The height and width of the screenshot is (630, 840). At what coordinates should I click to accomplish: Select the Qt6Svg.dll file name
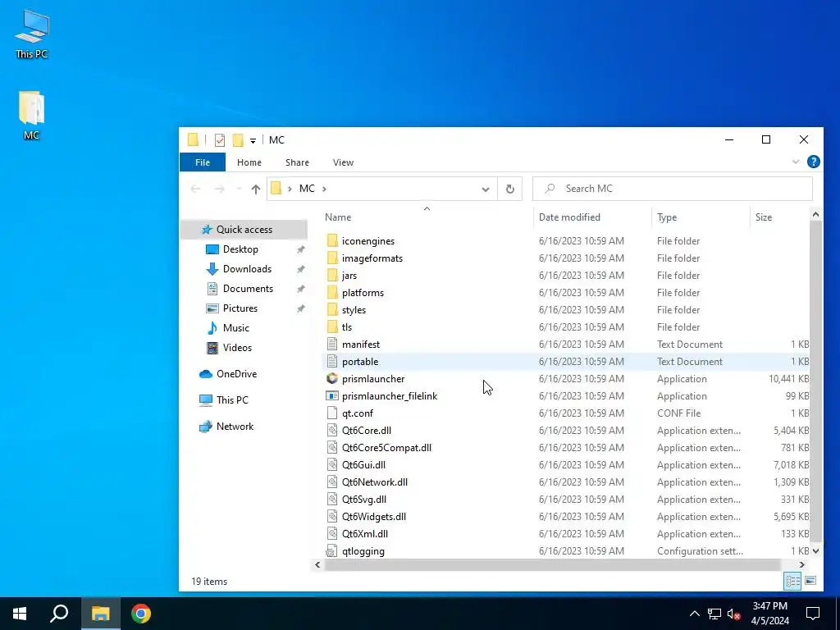(363, 499)
